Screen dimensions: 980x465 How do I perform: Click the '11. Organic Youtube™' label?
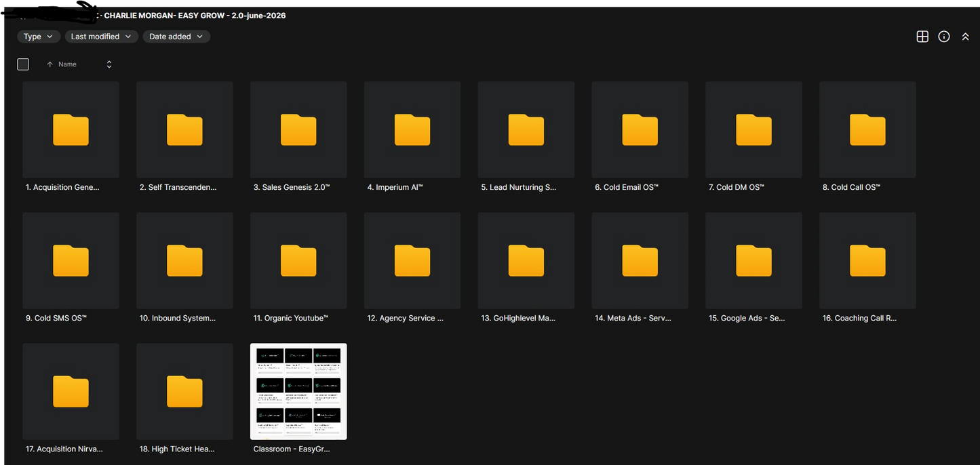291,318
